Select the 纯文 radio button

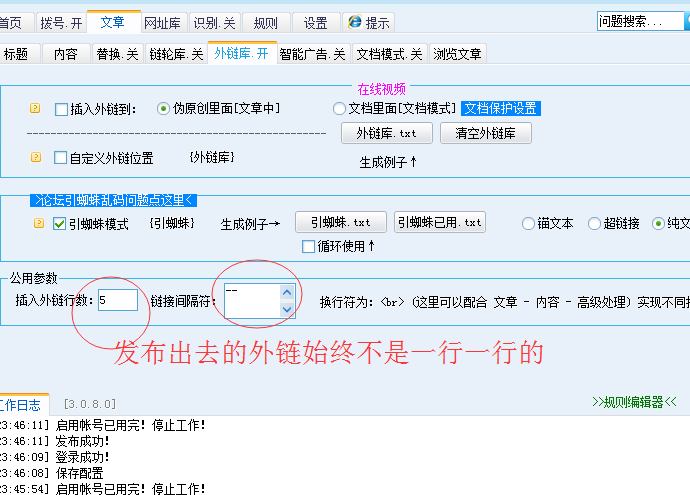point(658,224)
